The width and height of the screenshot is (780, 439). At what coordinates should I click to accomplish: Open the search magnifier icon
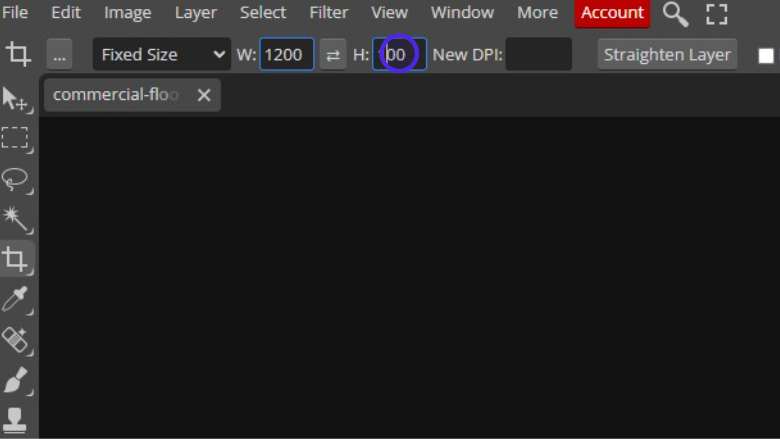pyautogui.click(x=675, y=13)
